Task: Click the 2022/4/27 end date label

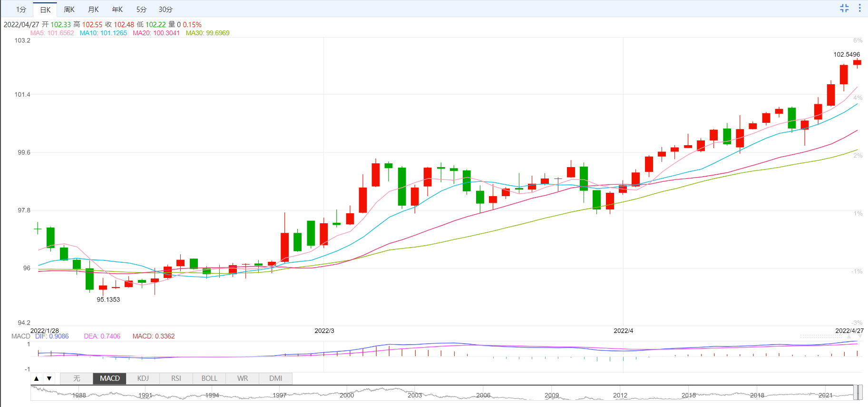Action: click(849, 330)
